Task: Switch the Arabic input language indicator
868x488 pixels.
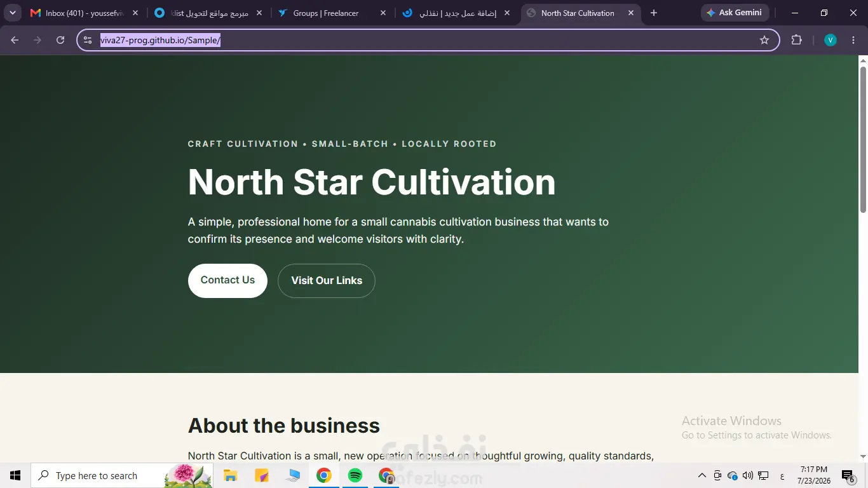Action: point(782,476)
